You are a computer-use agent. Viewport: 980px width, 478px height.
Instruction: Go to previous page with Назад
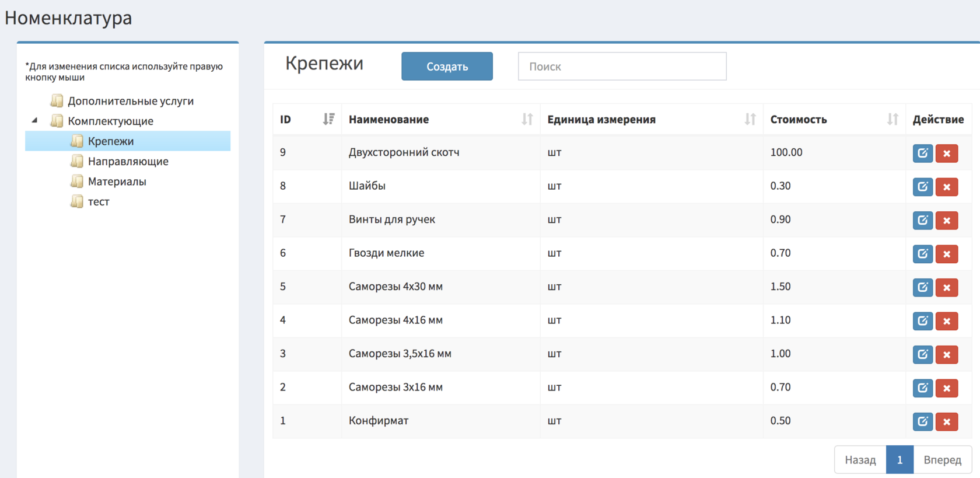(x=860, y=460)
